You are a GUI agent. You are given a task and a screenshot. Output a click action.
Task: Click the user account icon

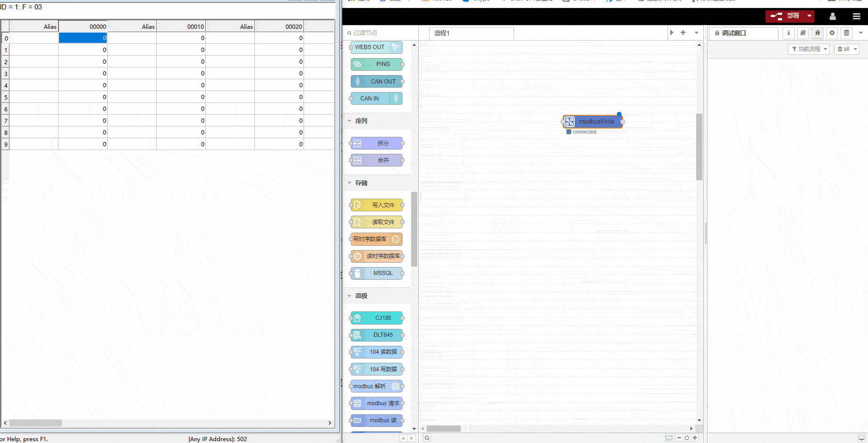click(833, 16)
